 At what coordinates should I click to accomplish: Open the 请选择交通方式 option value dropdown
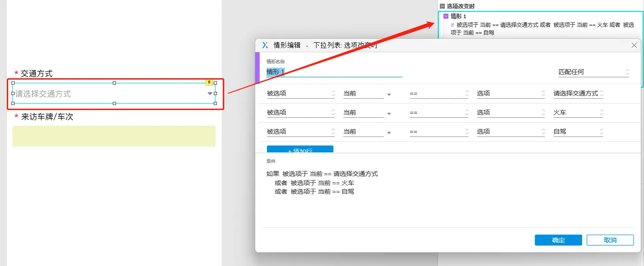click(578, 94)
